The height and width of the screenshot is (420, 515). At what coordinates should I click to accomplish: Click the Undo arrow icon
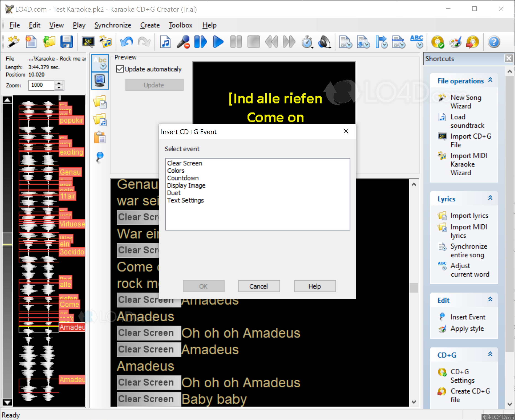pyautogui.click(x=126, y=42)
